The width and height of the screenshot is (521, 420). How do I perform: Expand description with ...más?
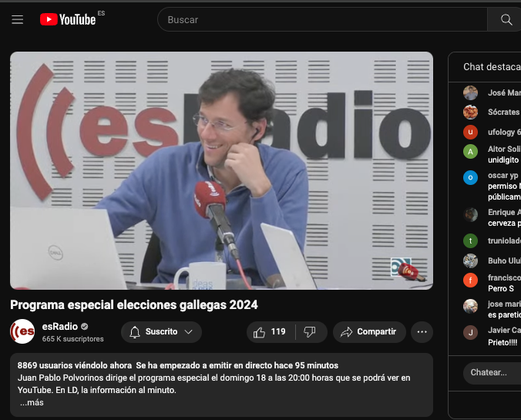(x=32, y=403)
